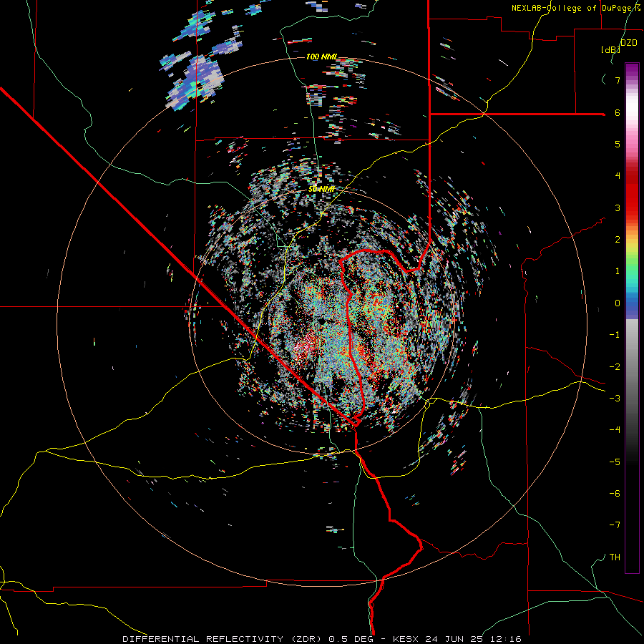Click the -6 scale tick label
This screenshot has height=644, width=644.
click(615, 493)
